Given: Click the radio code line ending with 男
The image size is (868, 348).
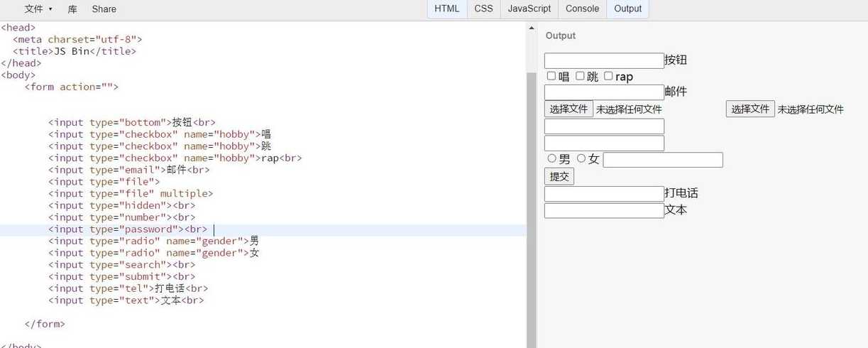Looking at the screenshot, I should tap(154, 241).
